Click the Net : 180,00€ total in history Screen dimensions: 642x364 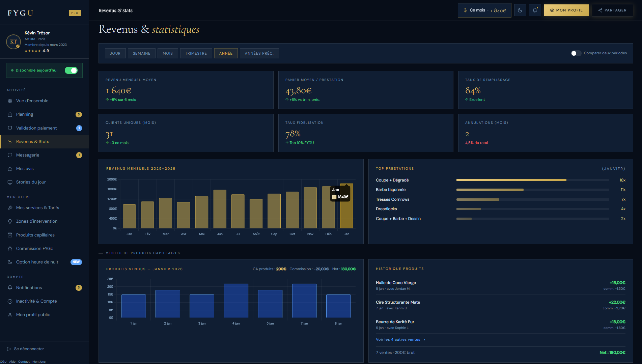tap(612, 353)
